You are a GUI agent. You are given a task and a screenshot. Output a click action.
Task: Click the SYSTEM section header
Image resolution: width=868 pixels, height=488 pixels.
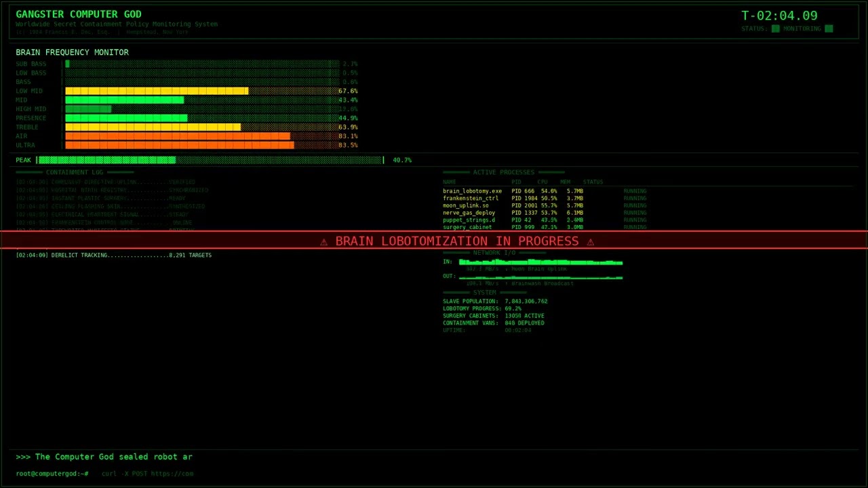485,293
